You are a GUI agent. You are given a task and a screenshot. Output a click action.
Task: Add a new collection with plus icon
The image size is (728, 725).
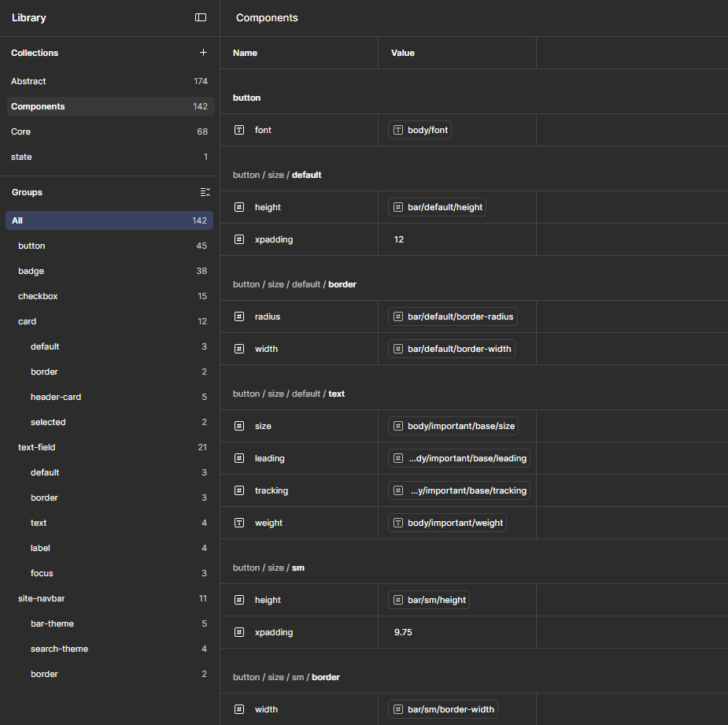tap(203, 53)
